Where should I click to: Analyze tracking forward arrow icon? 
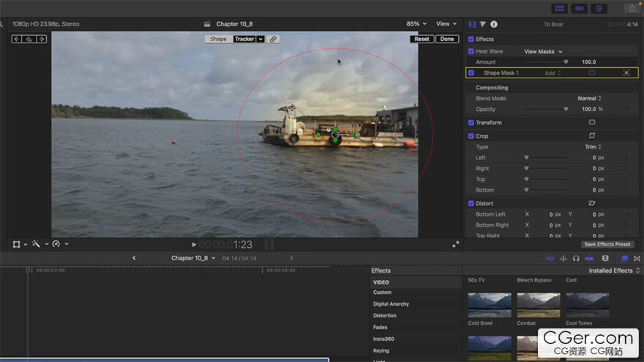point(42,39)
